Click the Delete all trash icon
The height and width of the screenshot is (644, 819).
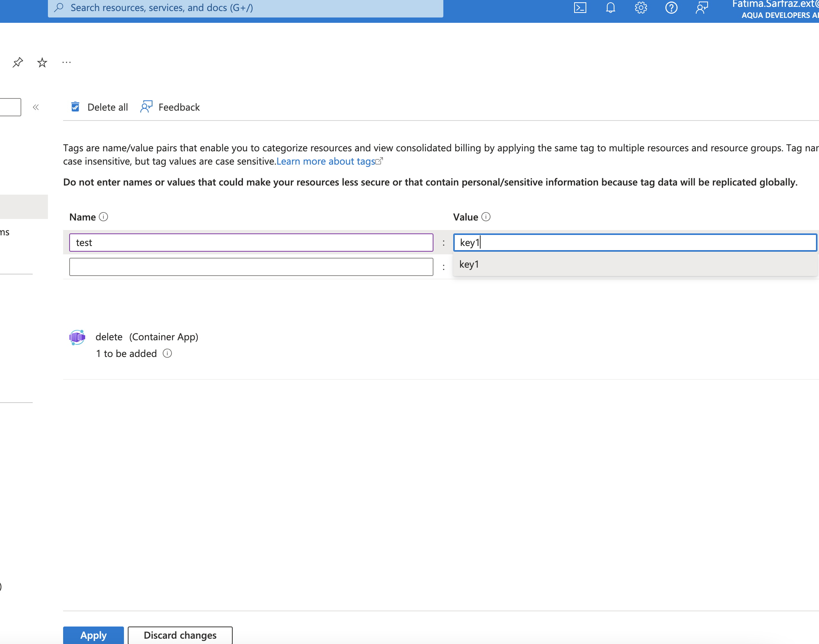click(x=75, y=107)
